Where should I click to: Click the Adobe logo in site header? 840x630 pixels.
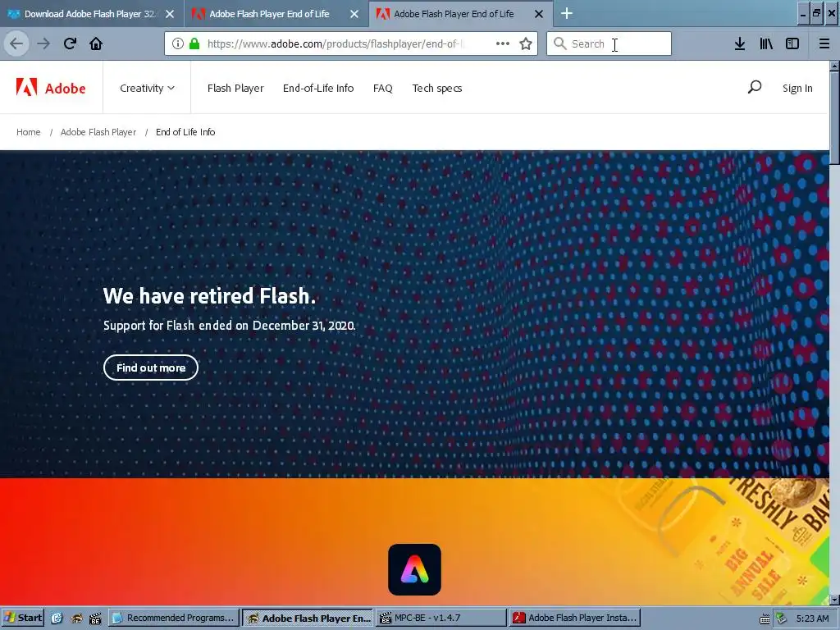pyautogui.click(x=51, y=87)
